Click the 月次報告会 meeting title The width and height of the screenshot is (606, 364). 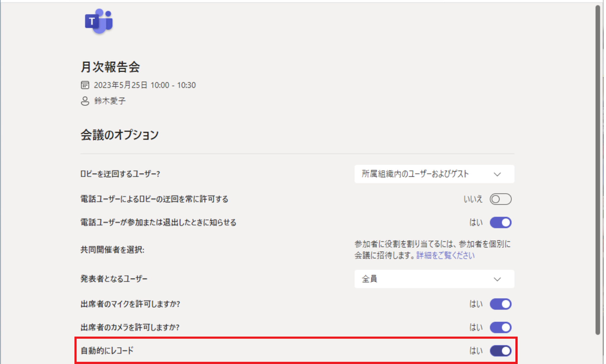(x=110, y=67)
